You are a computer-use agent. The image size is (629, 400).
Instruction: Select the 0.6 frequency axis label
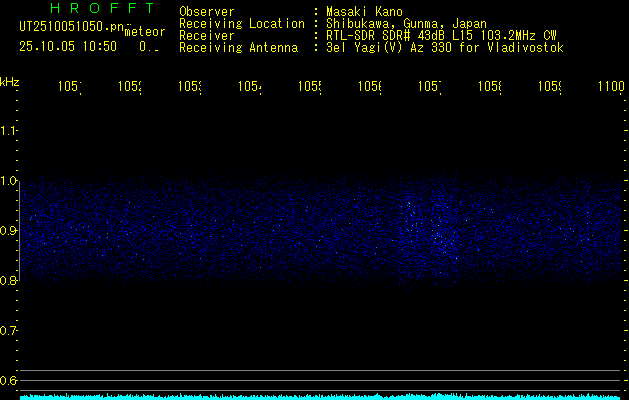9,380
